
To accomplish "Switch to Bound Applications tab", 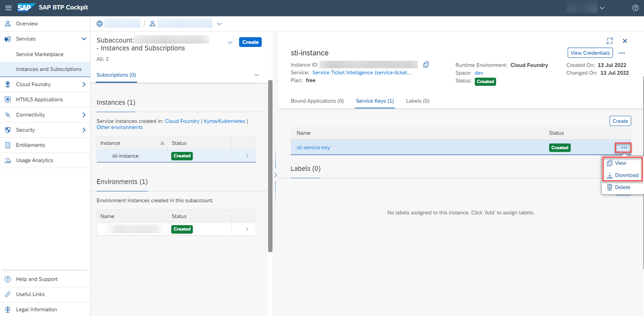I will coord(317,101).
